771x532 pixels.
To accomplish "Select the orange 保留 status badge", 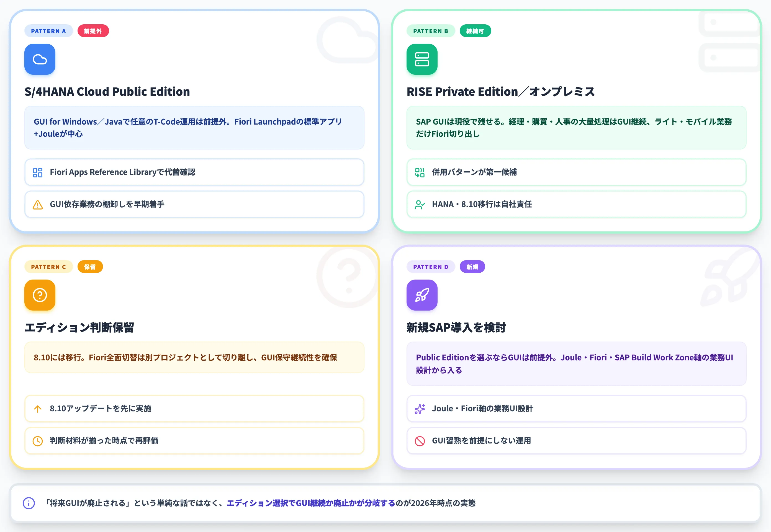I will coord(90,267).
